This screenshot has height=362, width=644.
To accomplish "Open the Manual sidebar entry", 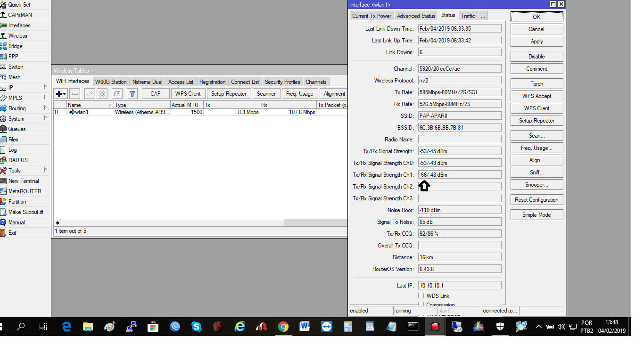I will tap(17, 222).
